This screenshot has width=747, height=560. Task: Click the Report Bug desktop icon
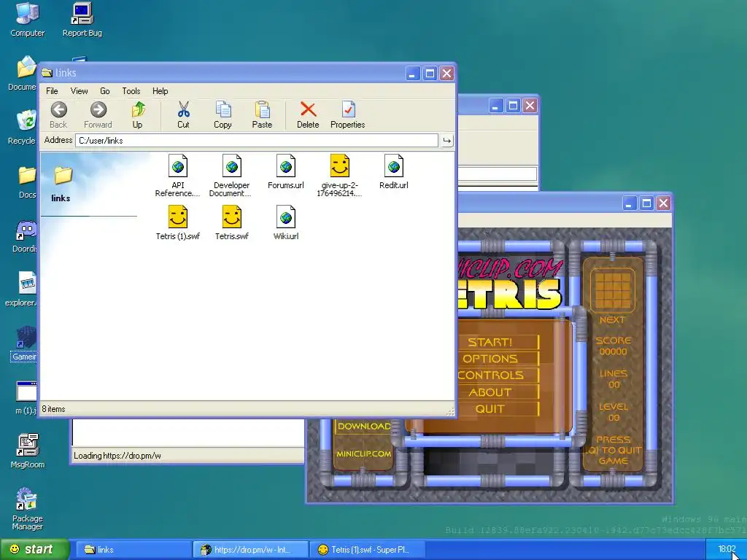82,20
